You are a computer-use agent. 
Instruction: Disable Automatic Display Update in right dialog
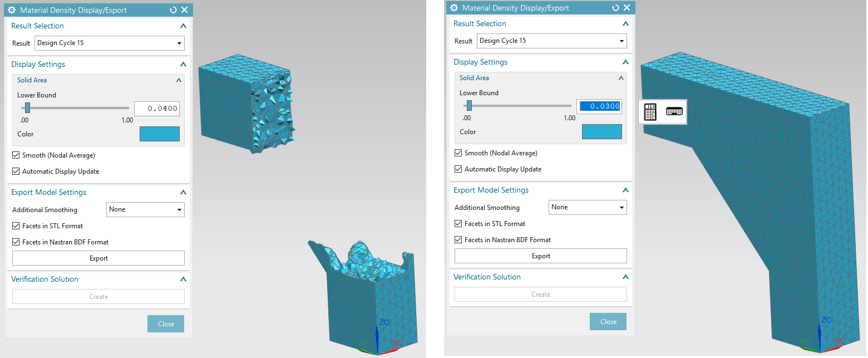458,169
